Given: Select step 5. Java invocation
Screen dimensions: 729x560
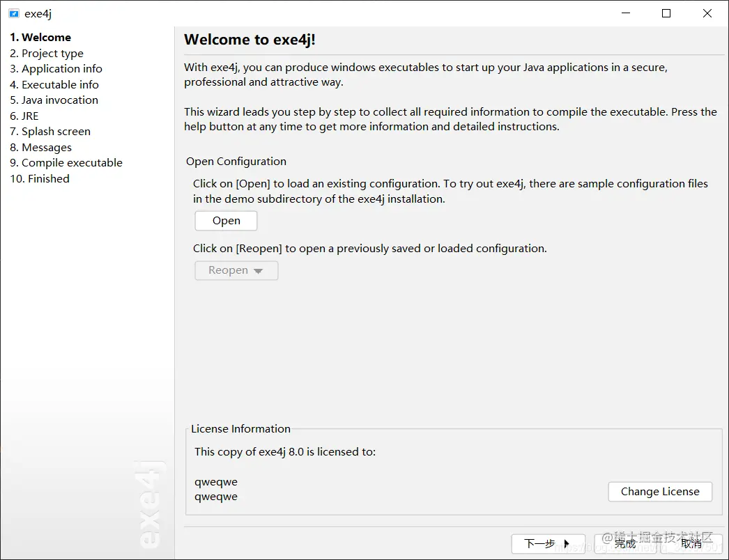Looking at the screenshot, I should click(54, 100).
